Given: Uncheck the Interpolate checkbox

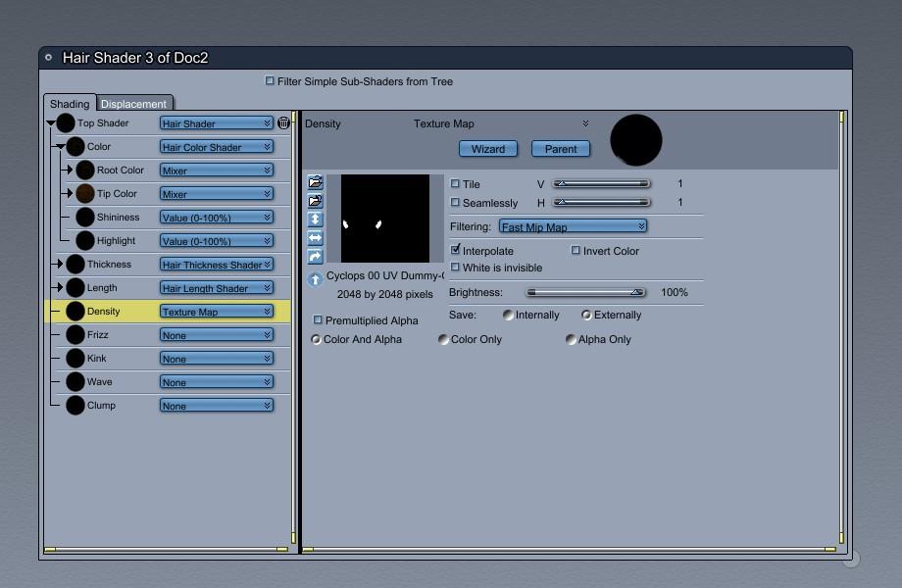Looking at the screenshot, I should (x=455, y=250).
